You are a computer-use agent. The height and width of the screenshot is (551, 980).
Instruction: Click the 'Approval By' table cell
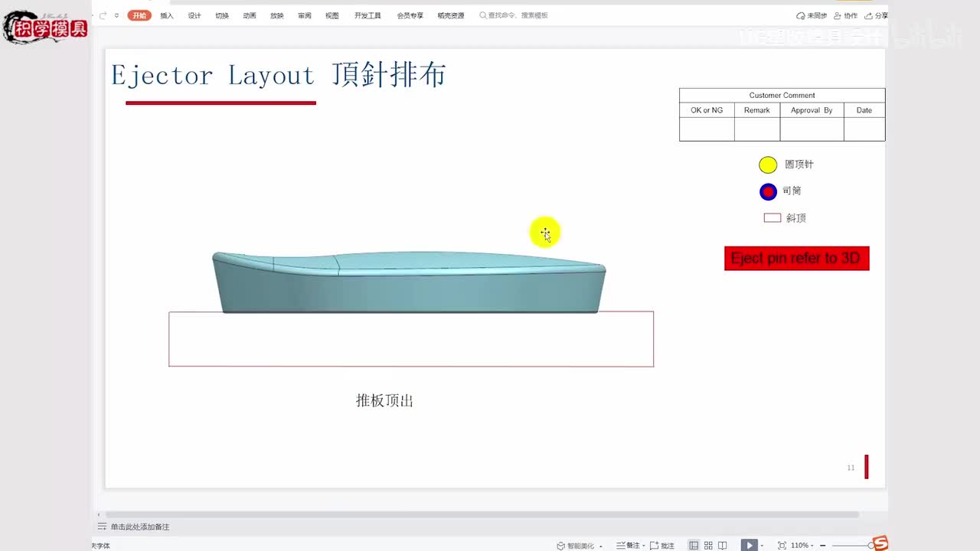812,110
